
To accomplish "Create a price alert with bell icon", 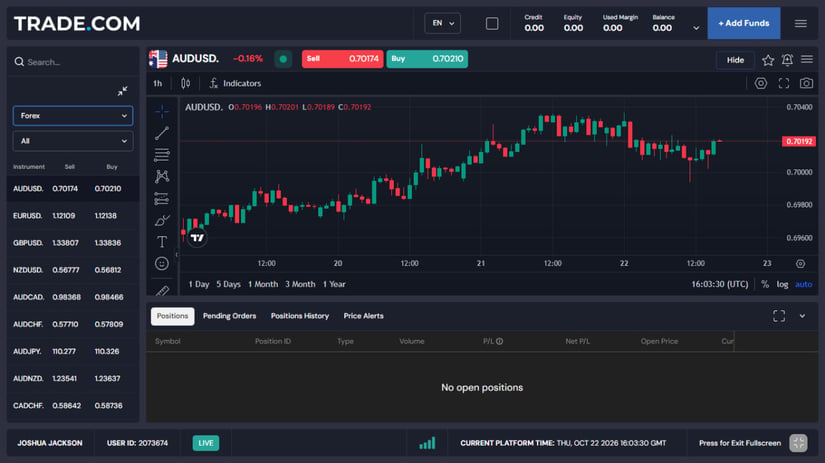I will [x=787, y=60].
